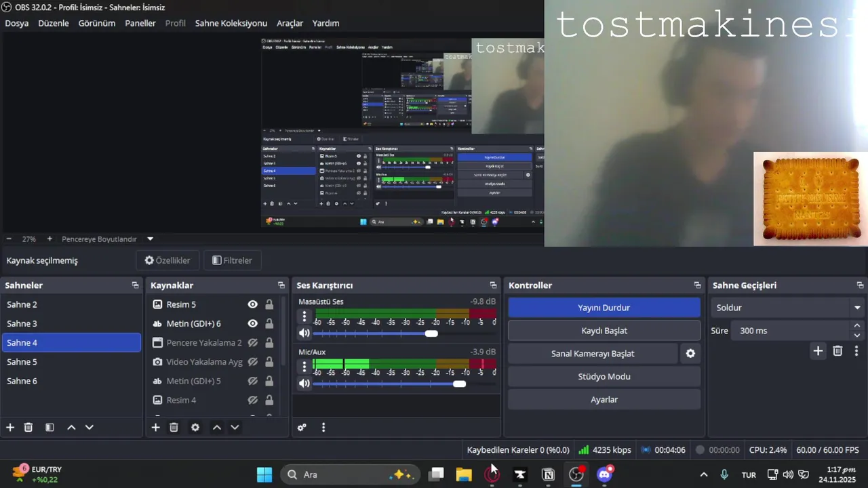This screenshot has height=488, width=868.
Task: Undock the Kaynaklar panel
Action: 281,285
